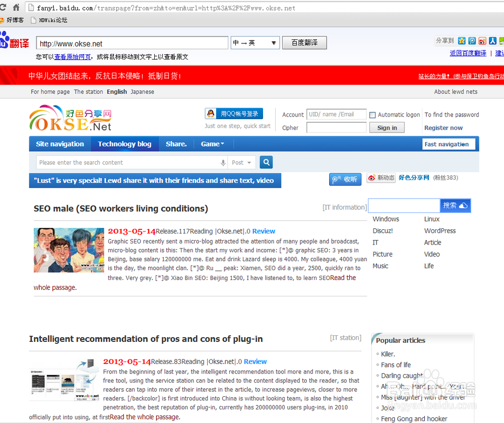Open the 中→英 language dropdown
504x423 pixels.
[255, 43]
